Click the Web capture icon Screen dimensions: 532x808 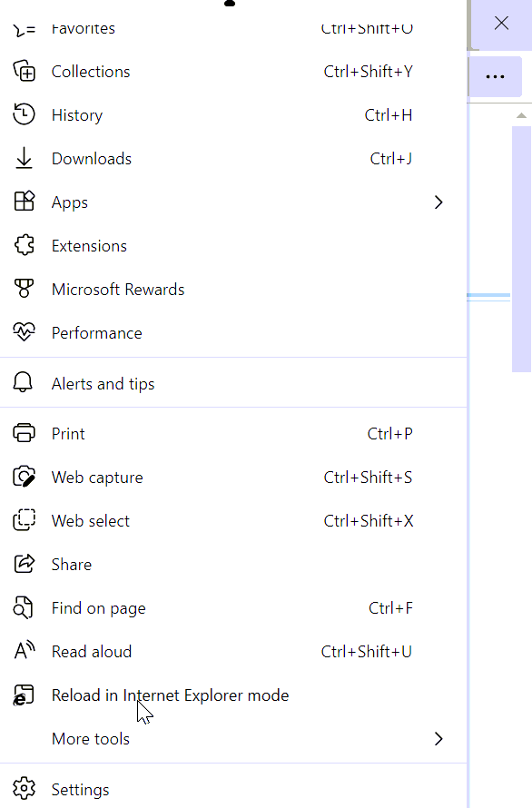(x=24, y=477)
